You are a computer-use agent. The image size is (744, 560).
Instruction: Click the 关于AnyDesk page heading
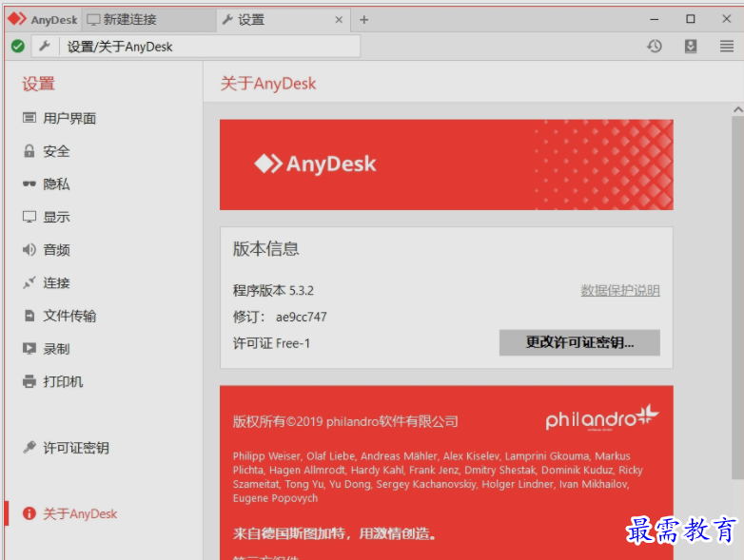click(x=268, y=84)
